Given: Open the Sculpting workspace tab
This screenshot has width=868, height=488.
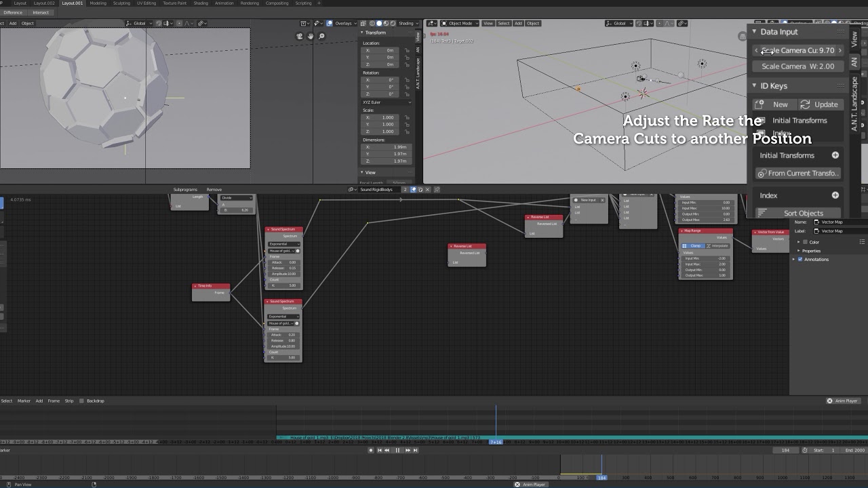Looking at the screenshot, I should 121,3.
